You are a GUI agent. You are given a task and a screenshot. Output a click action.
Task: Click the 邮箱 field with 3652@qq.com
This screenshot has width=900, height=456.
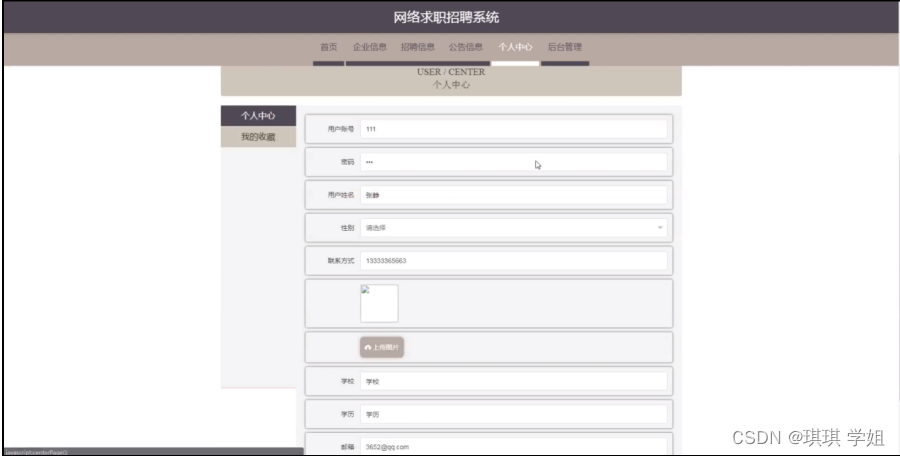point(514,447)
